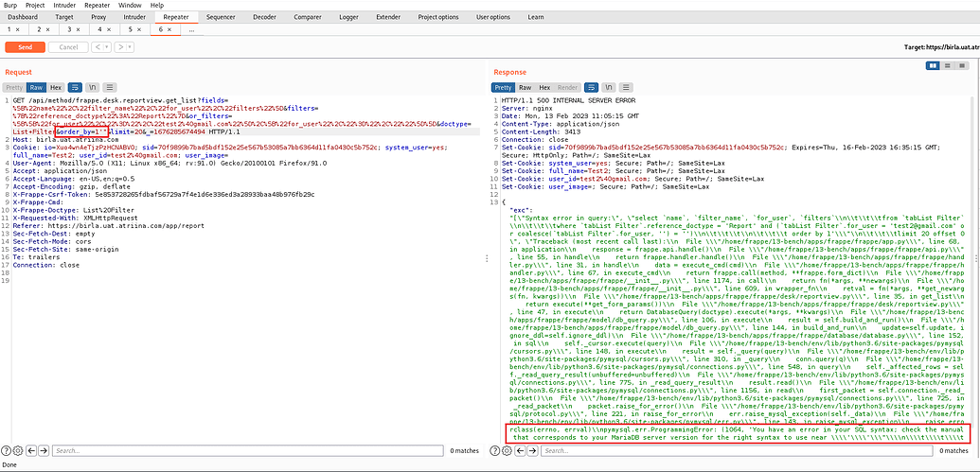Open Request editor hamburger menu

[110, 87]
